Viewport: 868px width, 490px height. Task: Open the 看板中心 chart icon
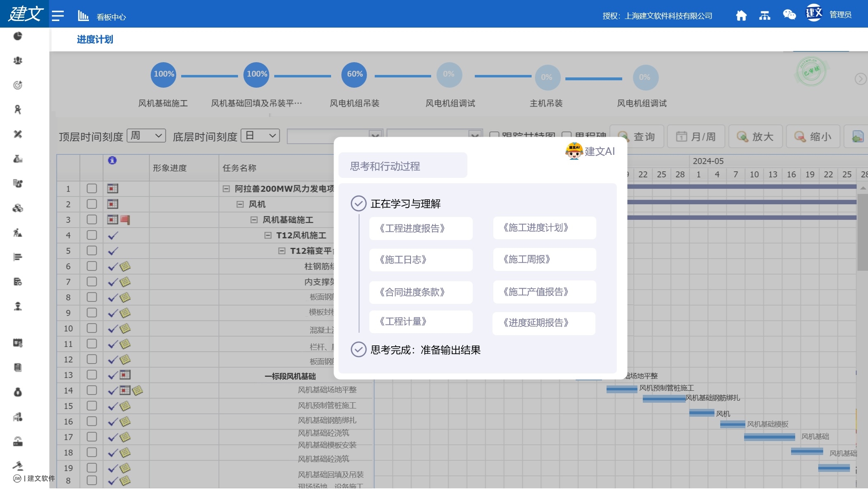83,16
